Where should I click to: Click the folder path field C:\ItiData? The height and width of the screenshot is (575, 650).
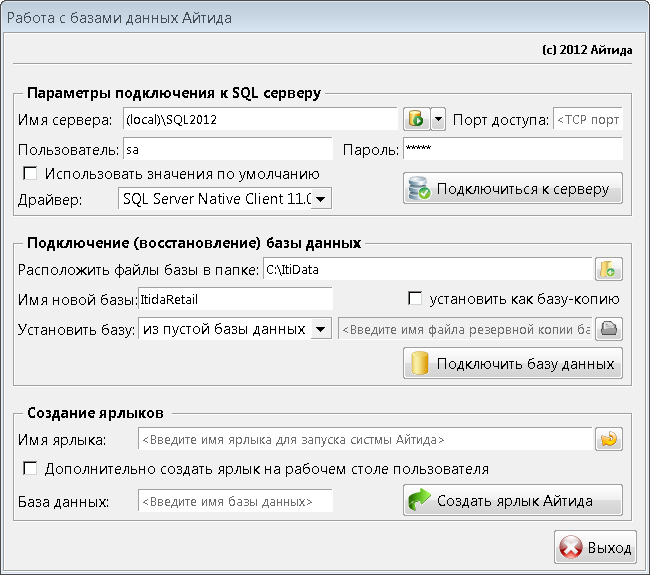[427, 269]
